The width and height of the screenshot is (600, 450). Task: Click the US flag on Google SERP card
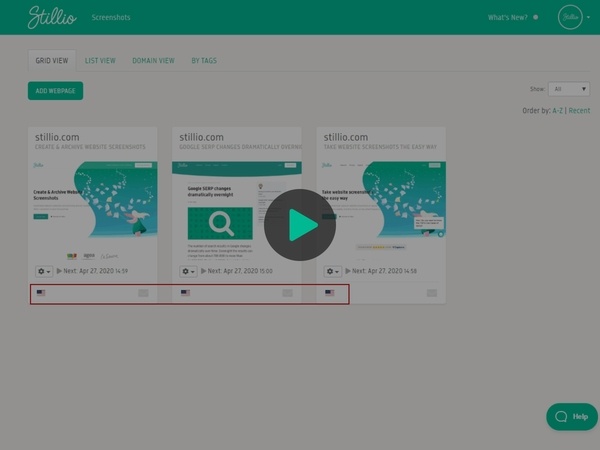185,293
